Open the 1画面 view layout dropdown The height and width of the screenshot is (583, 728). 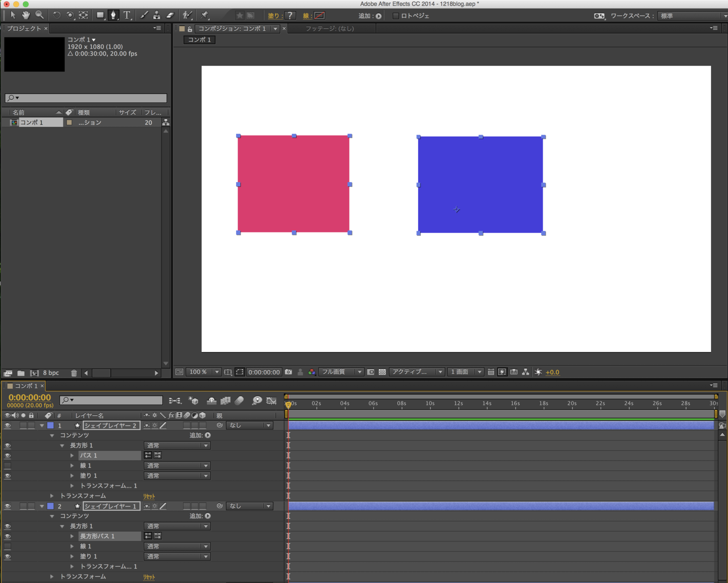pos(466,372)
